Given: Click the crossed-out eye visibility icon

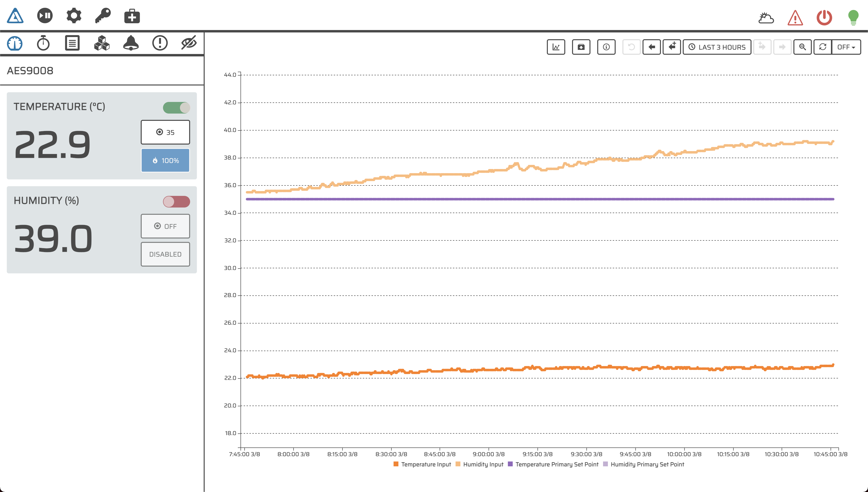Looking at the screenshot, I should (x=189, y=43).
